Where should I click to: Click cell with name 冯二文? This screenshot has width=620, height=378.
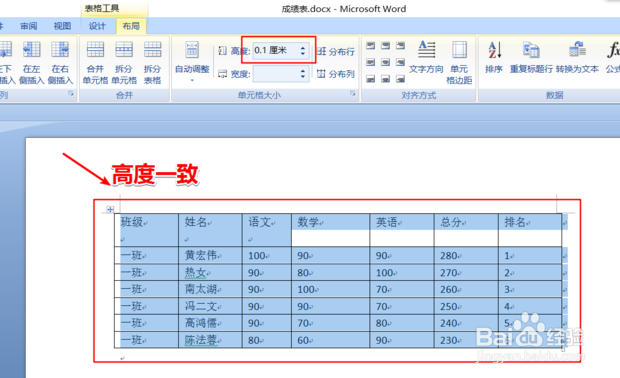[x=210, y=306]
